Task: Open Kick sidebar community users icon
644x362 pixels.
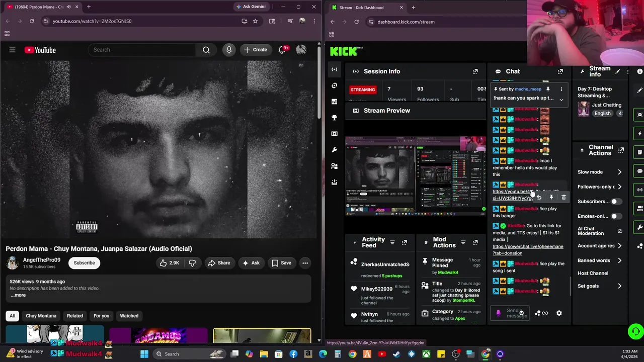Action: point(334,166)
